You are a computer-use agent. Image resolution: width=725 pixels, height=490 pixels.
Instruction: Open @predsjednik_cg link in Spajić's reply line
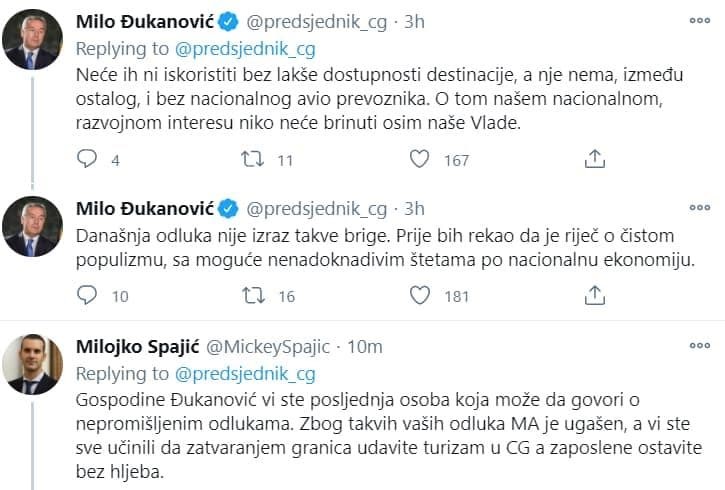point(246,373)
